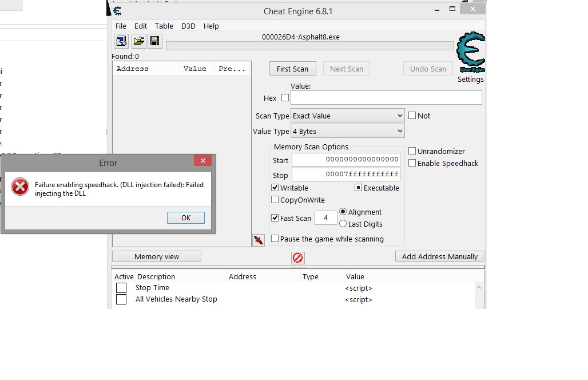Open the Scan Type dropdown

pos(347,116)
